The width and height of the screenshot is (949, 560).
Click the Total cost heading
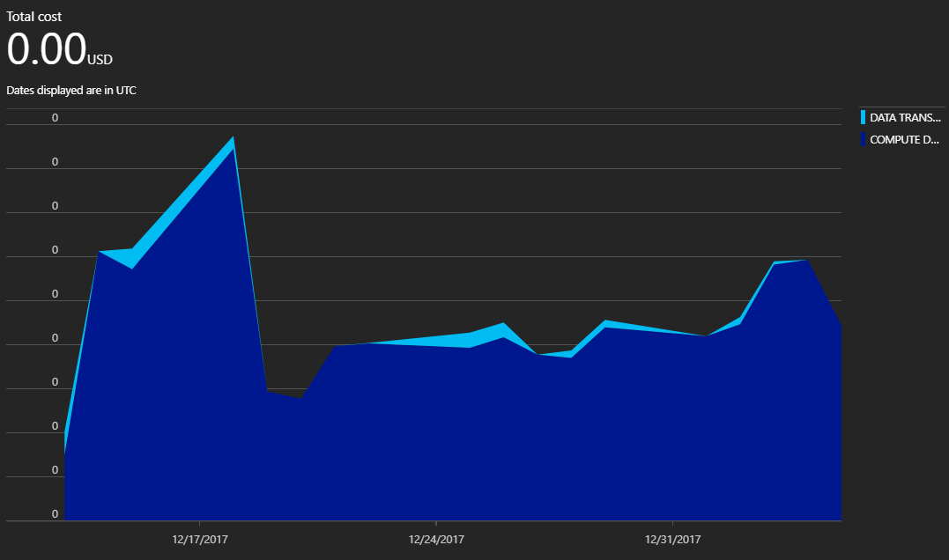click(33, 17)
